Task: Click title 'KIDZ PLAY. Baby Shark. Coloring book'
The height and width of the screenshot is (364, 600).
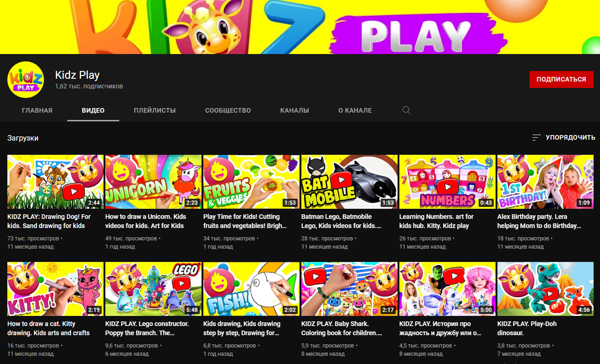Action: [x=342, y=328]
